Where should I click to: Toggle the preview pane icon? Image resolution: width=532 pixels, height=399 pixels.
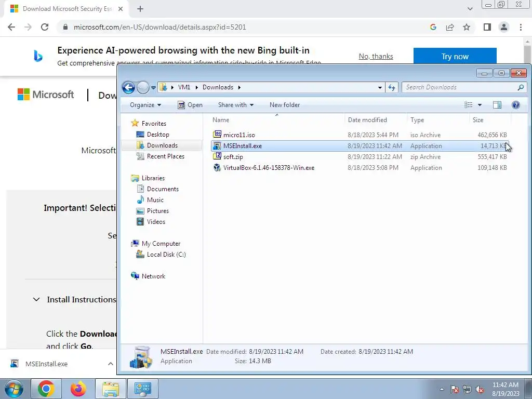point(497,105)
